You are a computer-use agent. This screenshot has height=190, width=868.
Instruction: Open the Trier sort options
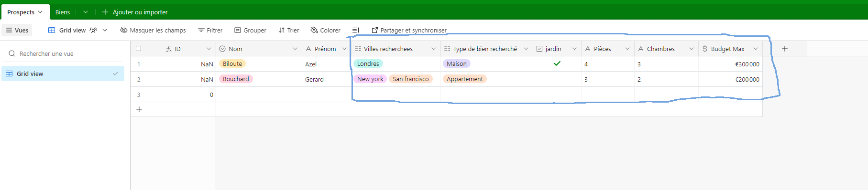click(x=289, y=30)
